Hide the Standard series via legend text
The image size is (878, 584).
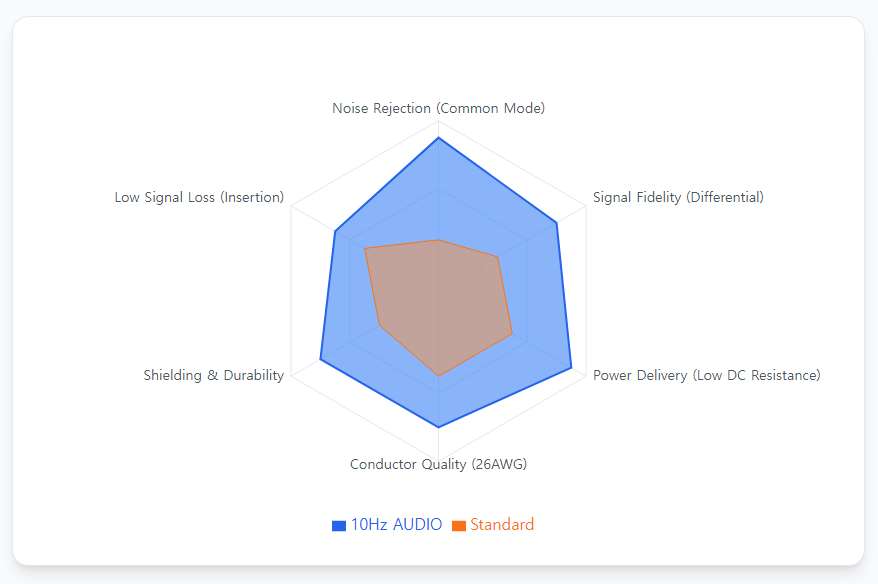click(502, 525)
